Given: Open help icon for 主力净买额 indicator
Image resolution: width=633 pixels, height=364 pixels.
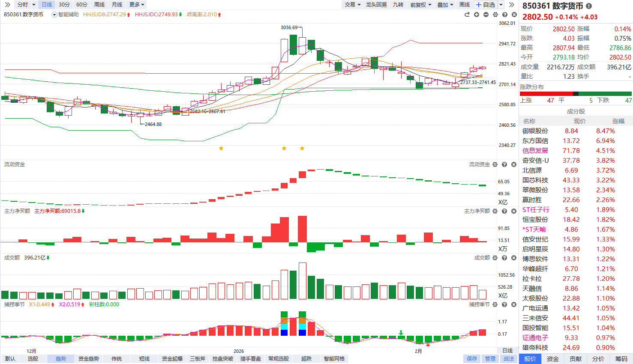Looking at the screenshot, I should click(x=504, y=211).
